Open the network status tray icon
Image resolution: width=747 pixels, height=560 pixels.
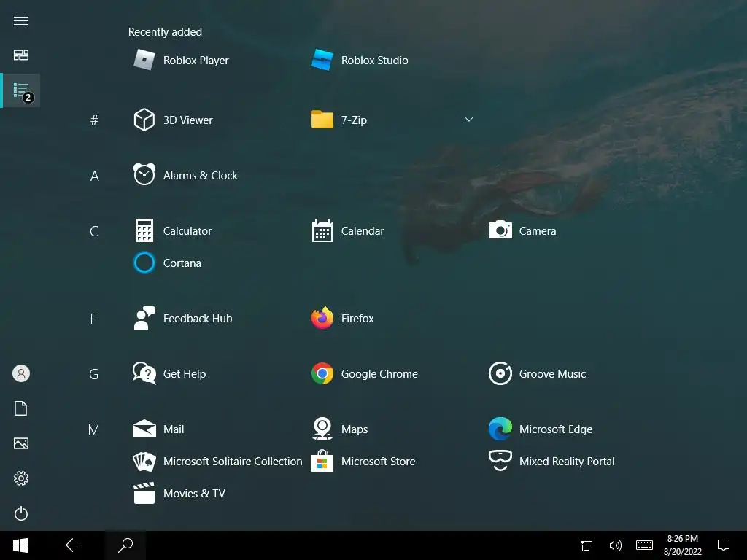point(587,545)
